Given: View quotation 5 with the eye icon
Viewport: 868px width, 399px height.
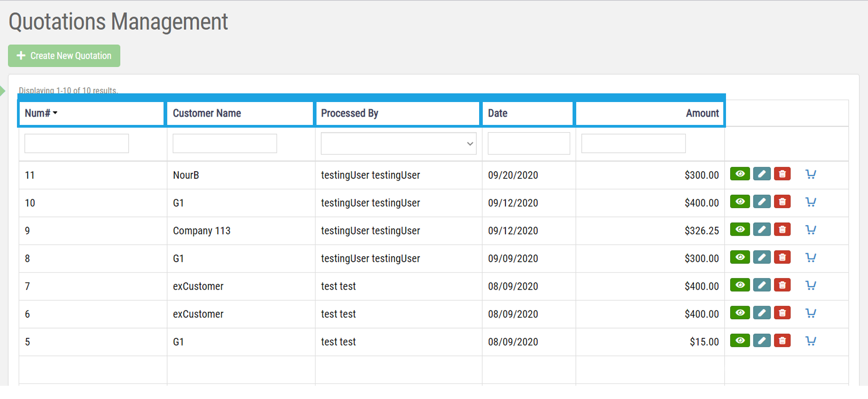Looking at the screenshot, I should pos(739,341).
